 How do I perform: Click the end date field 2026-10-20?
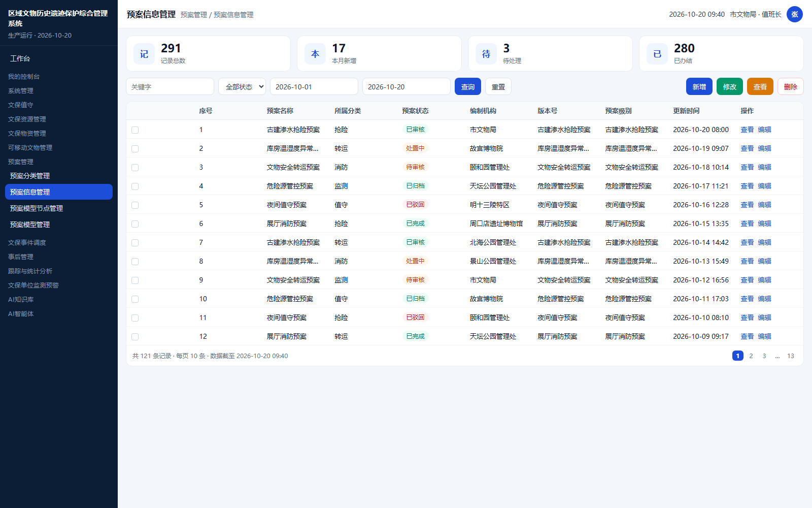(x=407, y=86)
